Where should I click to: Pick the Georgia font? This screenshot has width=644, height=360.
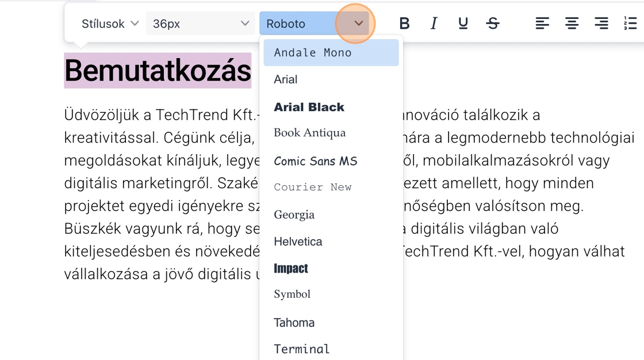[x=294, y=215]
